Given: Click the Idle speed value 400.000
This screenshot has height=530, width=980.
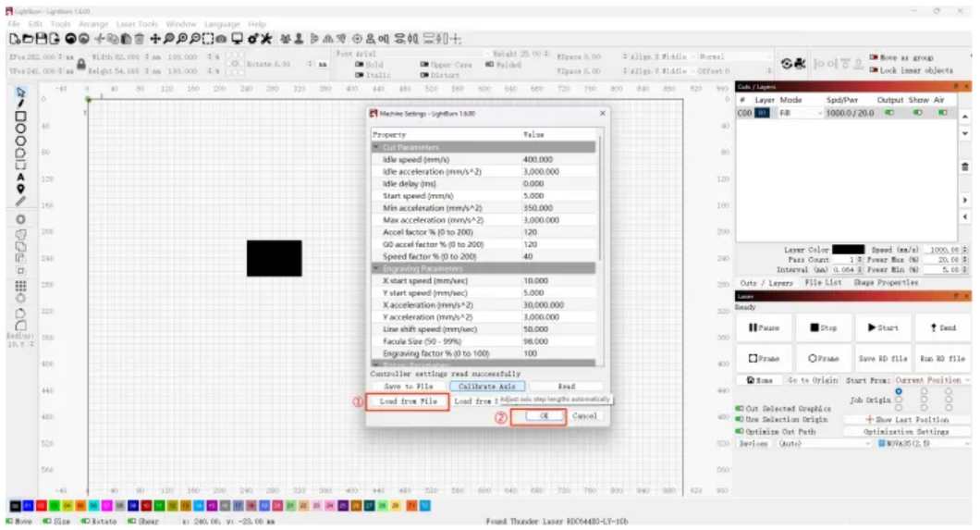Looking at the screenshot, I should [538, 159].
